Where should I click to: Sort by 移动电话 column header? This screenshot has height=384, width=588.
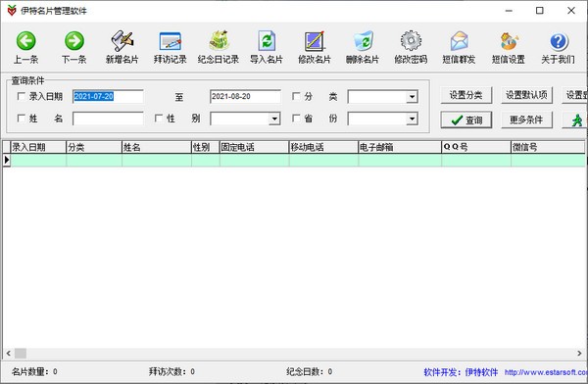(x=323, y=147)
